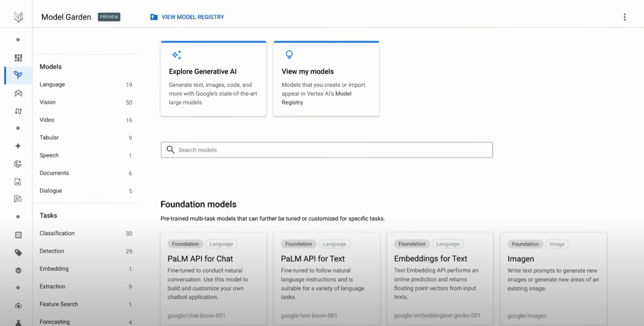
Task: Open the PaLM API for Chat card title
Action: [200, 259]
